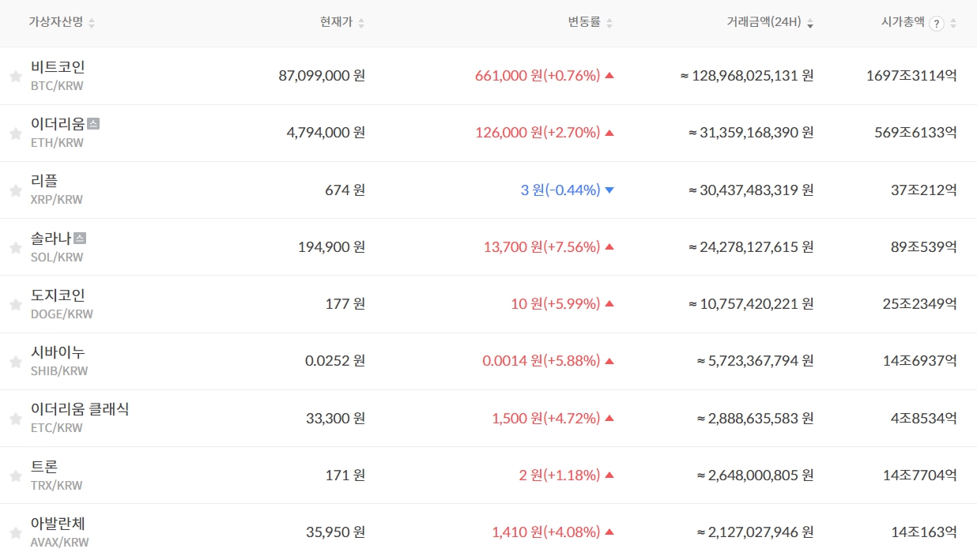This screenshot has width=977, height=560.
Task: Toggle the Ethereum favorite star
Action: (15, 133)
